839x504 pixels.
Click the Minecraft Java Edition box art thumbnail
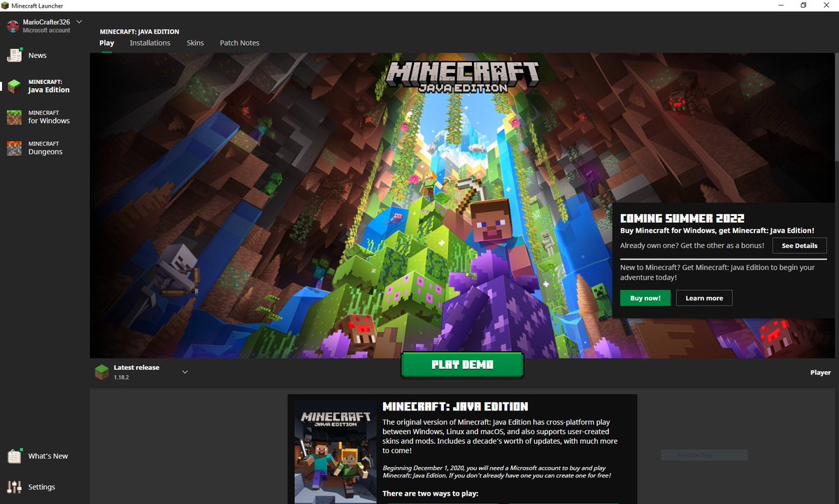point(335,453)
